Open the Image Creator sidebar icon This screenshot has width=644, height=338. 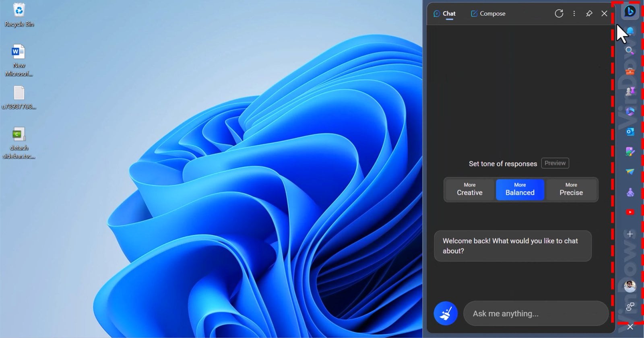(630, 152)
